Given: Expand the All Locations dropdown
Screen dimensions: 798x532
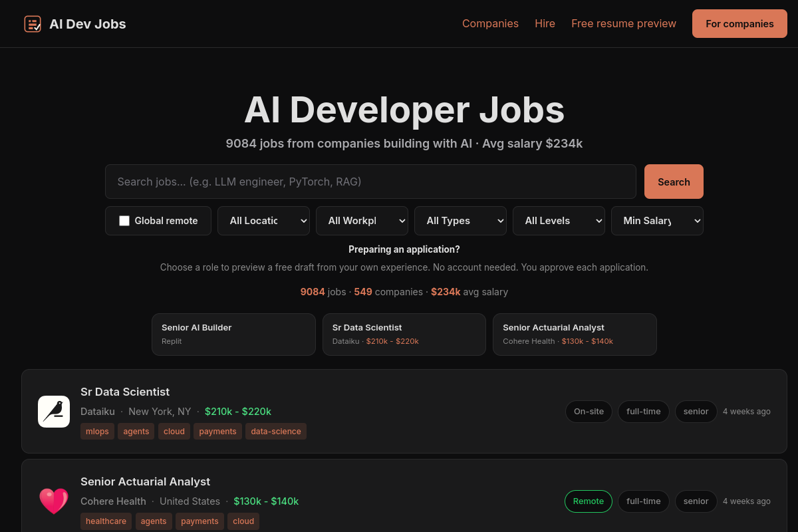Looking at the screenshot, I should 263,221.
